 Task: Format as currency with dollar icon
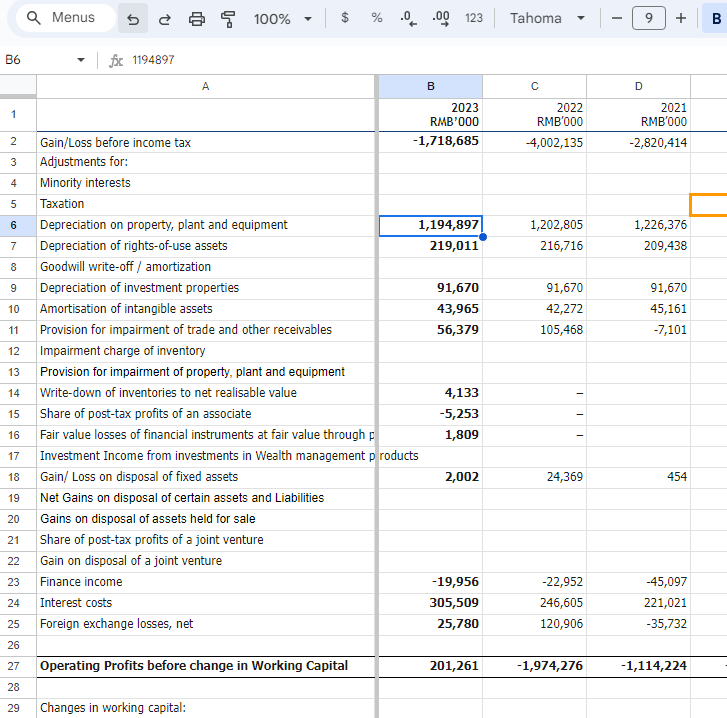coord(344,18)
